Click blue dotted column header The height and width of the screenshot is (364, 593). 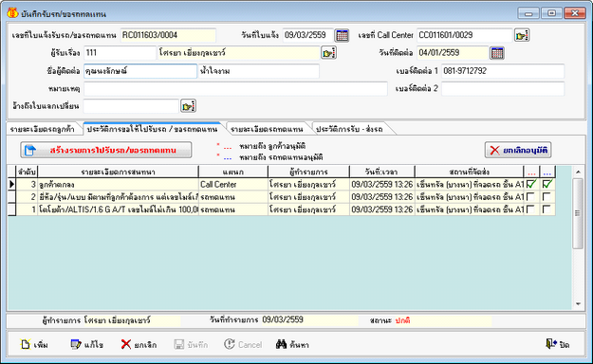click(x=547, y=172)
